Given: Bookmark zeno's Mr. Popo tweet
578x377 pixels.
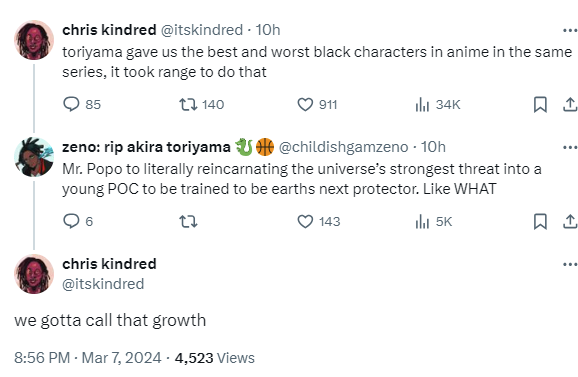Looking at the screenshot, I should (x=540, y=221).
